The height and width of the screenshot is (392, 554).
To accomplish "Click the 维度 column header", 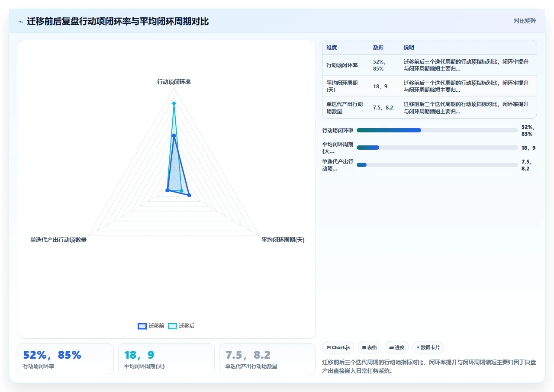I will pyautogui.click(x=332, y=48).
